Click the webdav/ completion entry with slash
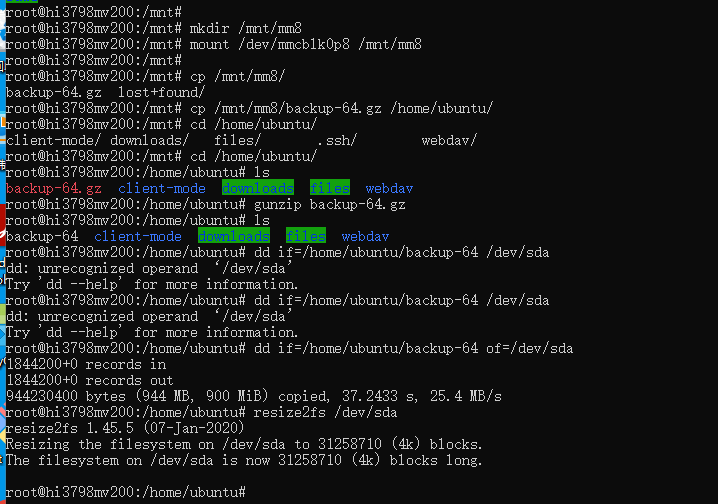This screenshot has height=504, width=718. pyautogui.click(x=449, y=141)
